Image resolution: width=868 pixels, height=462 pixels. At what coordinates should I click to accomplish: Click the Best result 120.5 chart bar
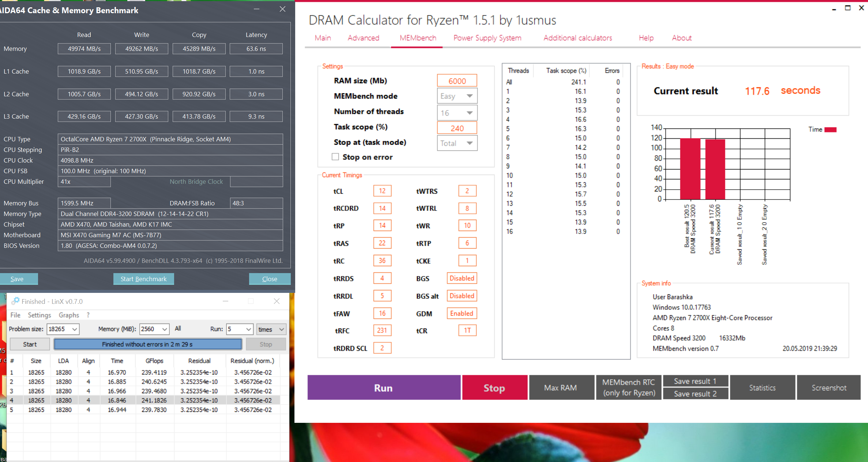click(x=690, y=169)
